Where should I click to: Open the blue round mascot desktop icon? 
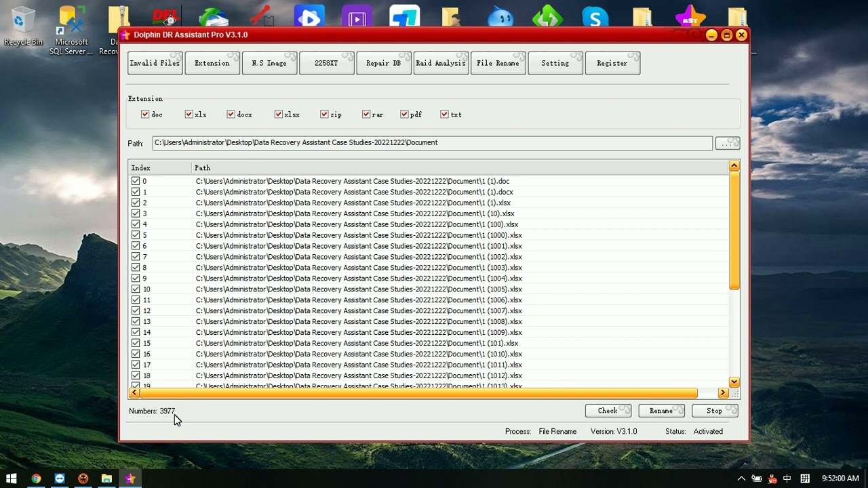(500, 16)
